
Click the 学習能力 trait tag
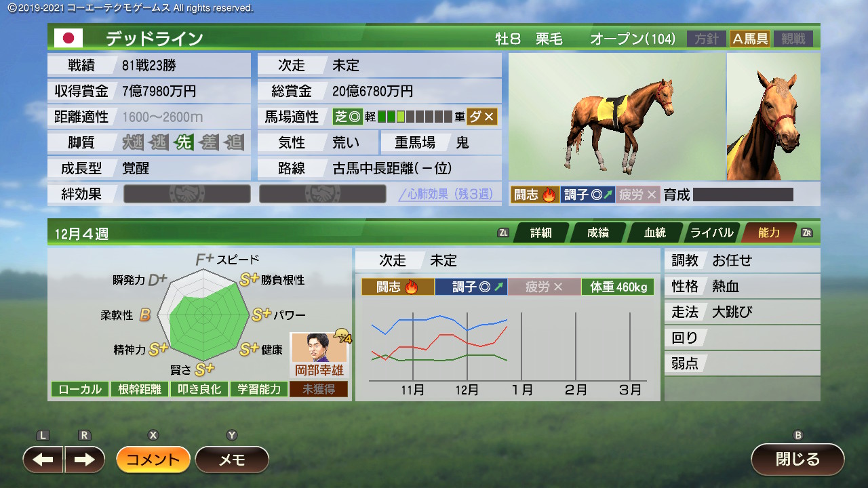point(258,389)
